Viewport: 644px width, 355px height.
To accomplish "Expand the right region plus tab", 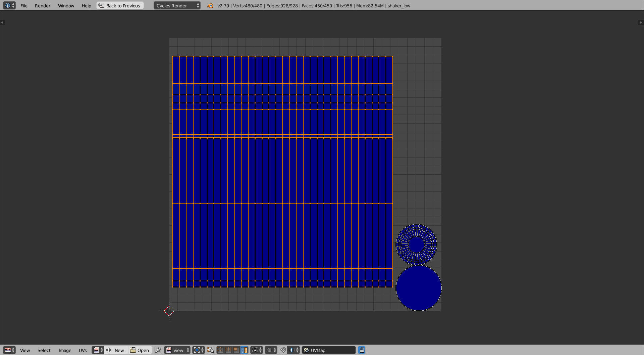I will point(640,23).
